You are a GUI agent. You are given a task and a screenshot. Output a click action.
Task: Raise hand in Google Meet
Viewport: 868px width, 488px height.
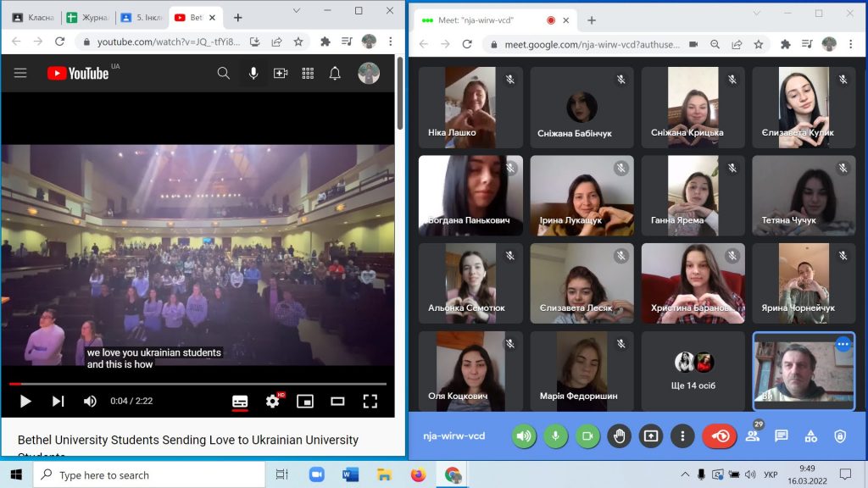click(x=619, y=436)
